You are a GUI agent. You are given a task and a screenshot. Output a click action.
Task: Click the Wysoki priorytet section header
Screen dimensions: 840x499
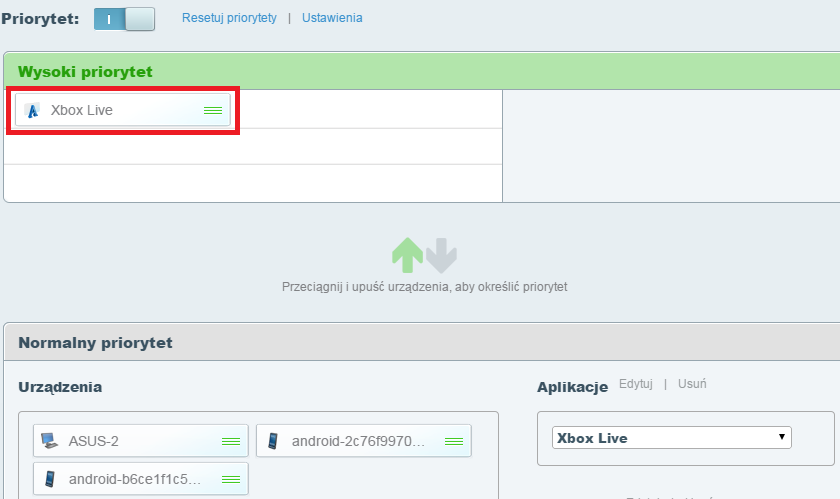[85, 72]
